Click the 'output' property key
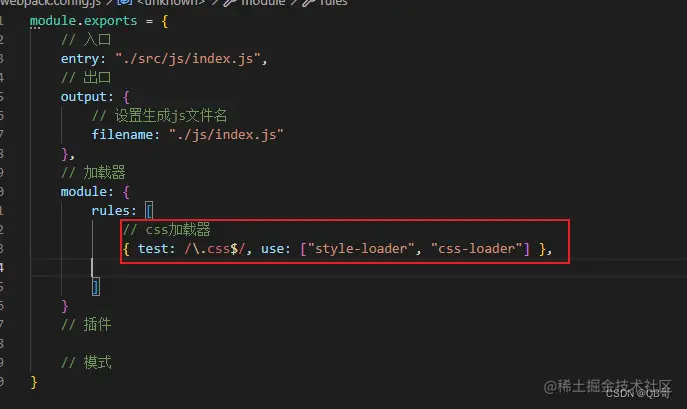 pos(84,96)
